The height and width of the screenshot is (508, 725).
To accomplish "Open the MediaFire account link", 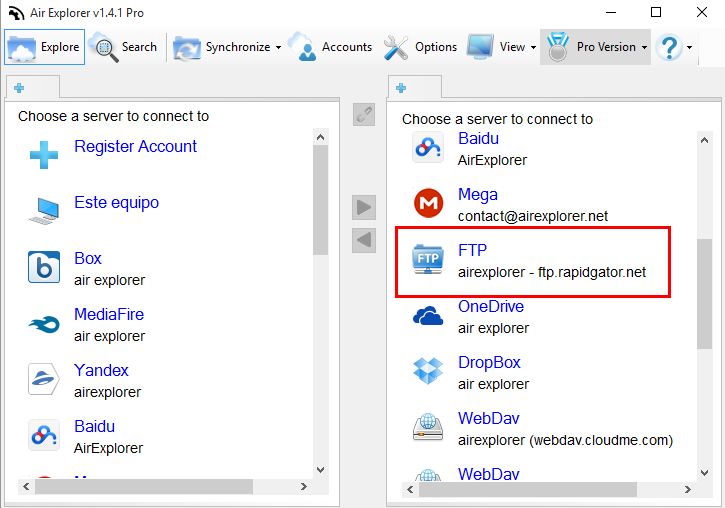I will [x=109, y=314].
